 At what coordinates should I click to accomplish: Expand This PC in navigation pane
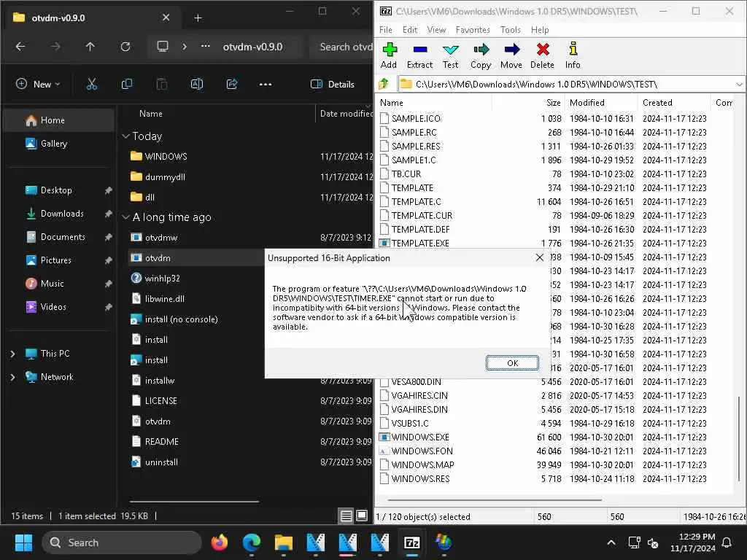tap(13, 354)
